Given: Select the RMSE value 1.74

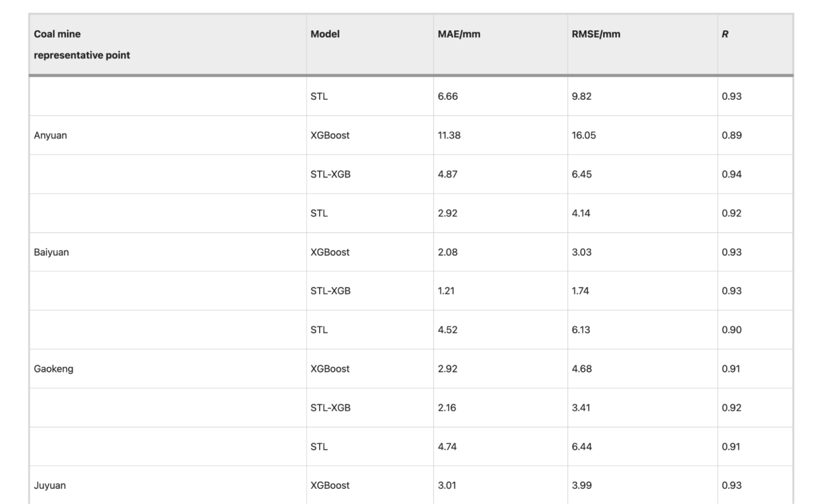Looking at the screenshot, I should (580, 291).
